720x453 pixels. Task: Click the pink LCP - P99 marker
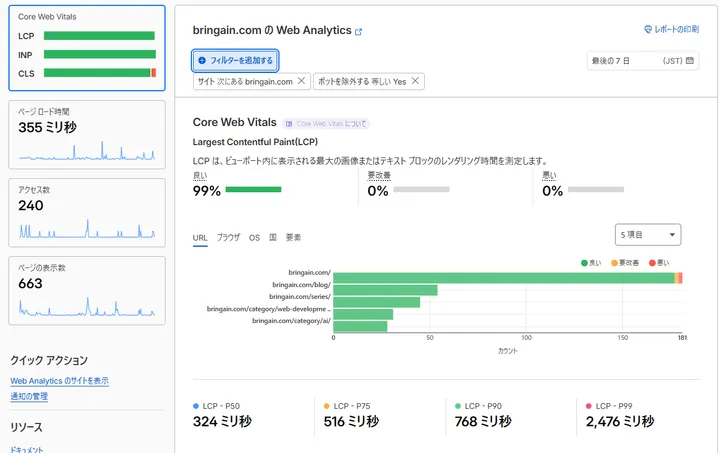589,406
